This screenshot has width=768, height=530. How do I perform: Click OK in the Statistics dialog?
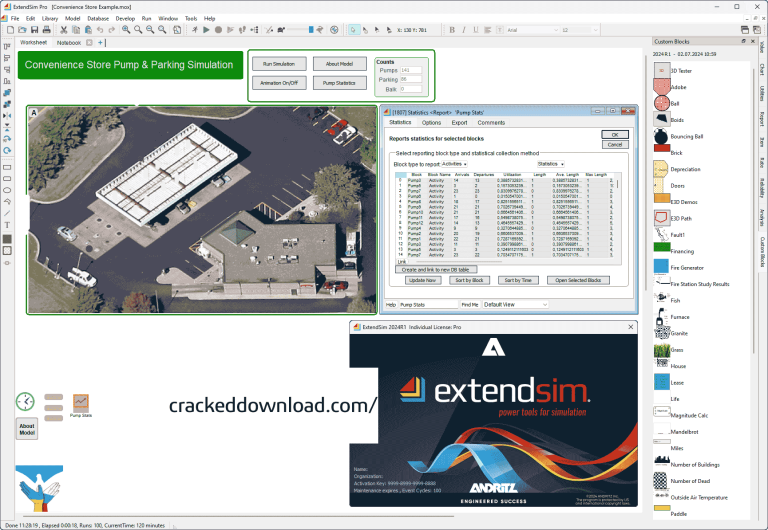pos(615,135)
